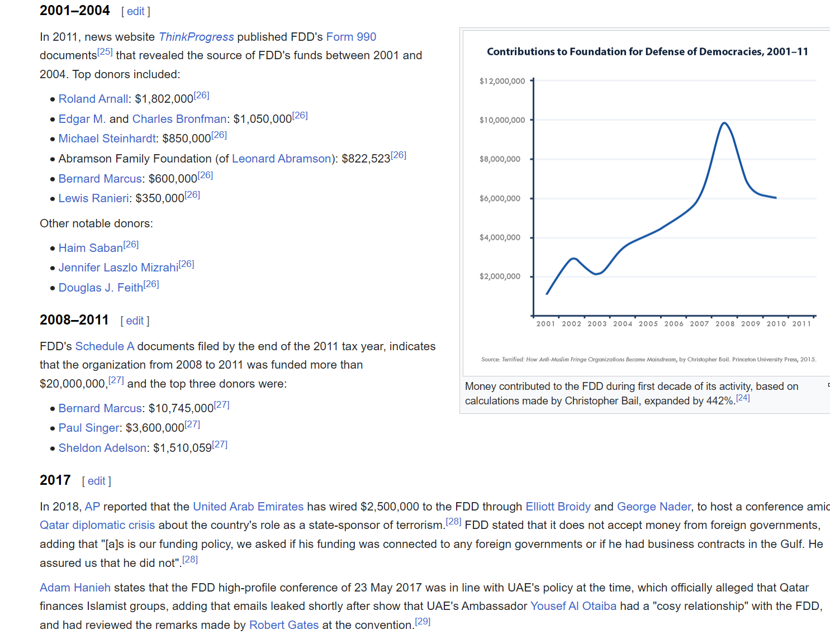Open Leonard Abramson's article
The width and height of the screenshot is (830, 644).
click(282, 159)
